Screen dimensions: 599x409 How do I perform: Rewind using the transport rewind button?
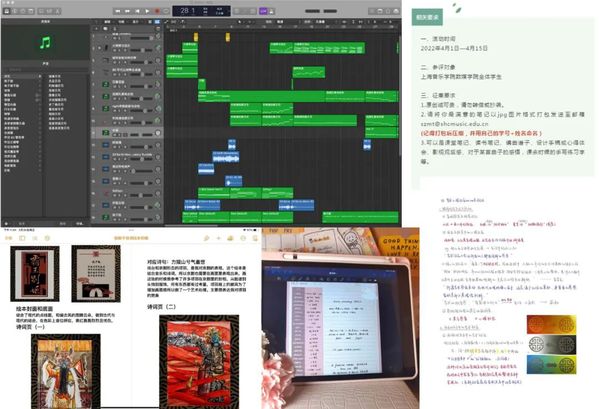[x=118, y=11]
